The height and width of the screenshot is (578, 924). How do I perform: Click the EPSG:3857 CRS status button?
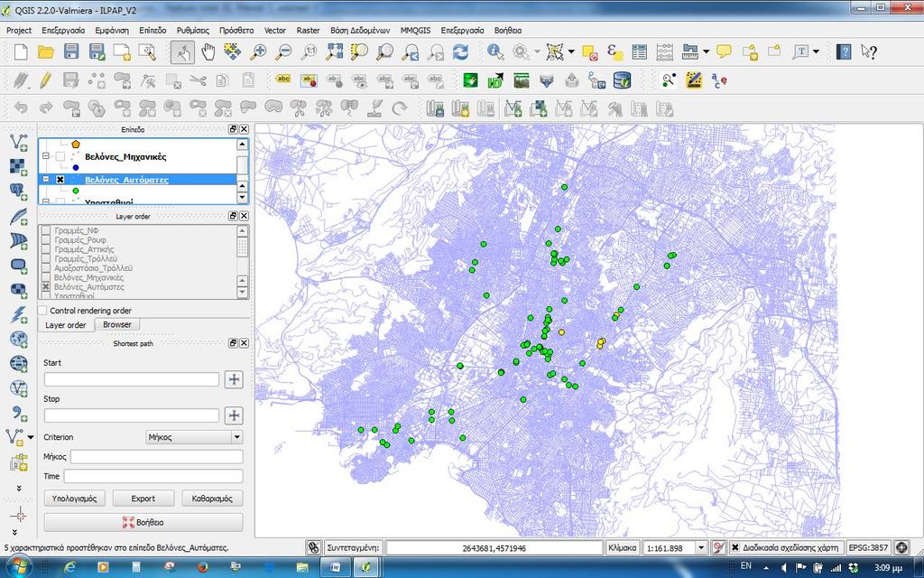tap(869, 547)
